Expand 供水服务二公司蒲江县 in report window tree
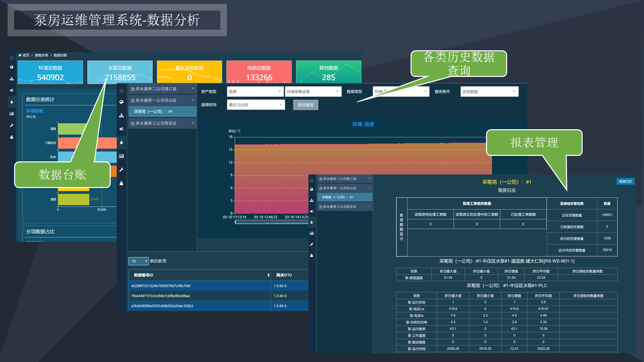The width and height of the screenshot is (644, 362). click(x=345, y=178)
